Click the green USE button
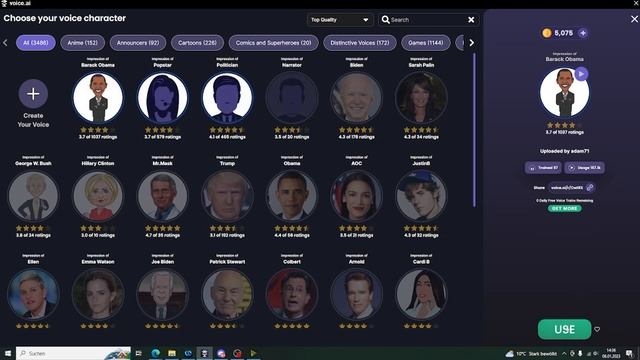The height and width of the screenshot is (360, 640). point(564,329)
